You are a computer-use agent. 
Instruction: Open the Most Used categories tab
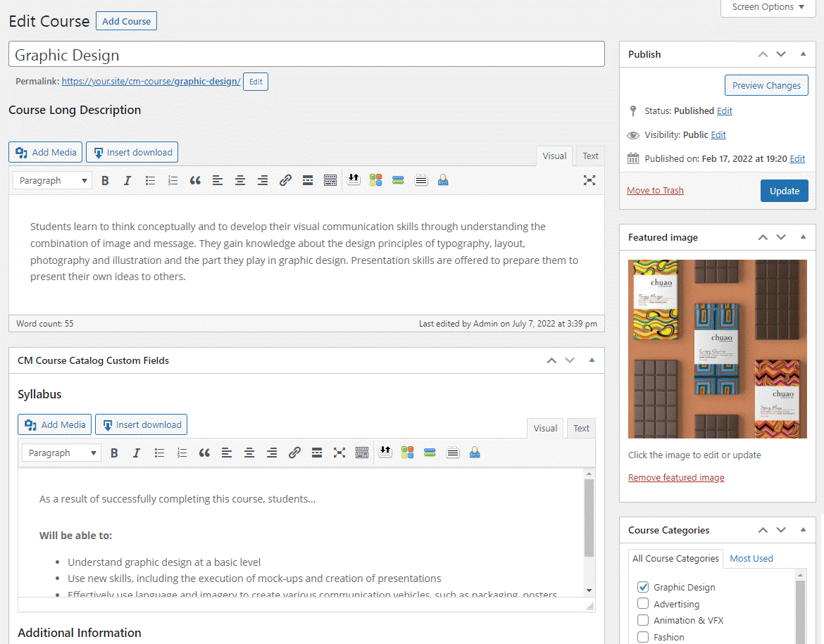pyautogui.click(x=751, y=558)
